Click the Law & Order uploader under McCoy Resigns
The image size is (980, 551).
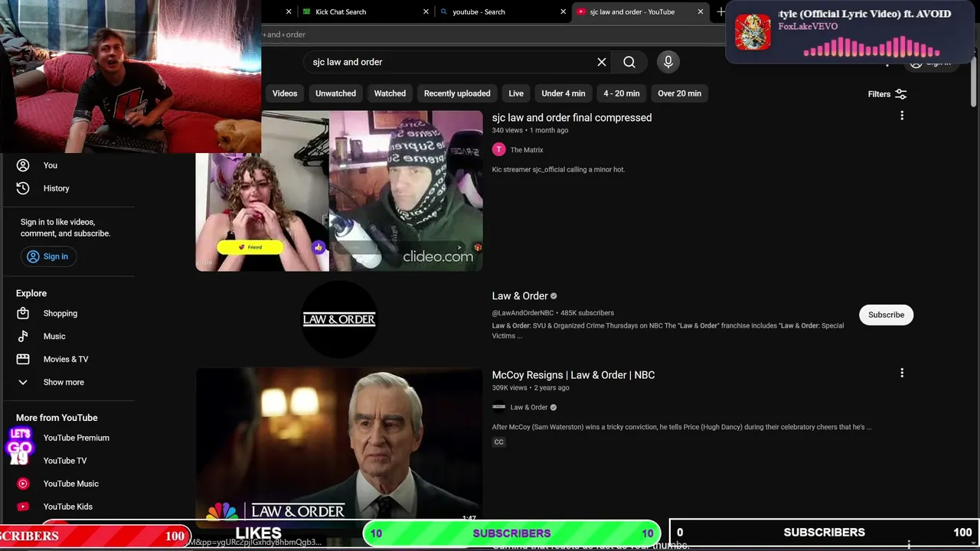pos(529,407)
